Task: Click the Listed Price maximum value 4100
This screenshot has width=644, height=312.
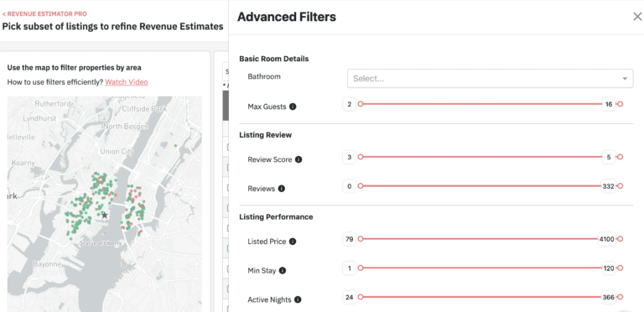Action: 607,239
